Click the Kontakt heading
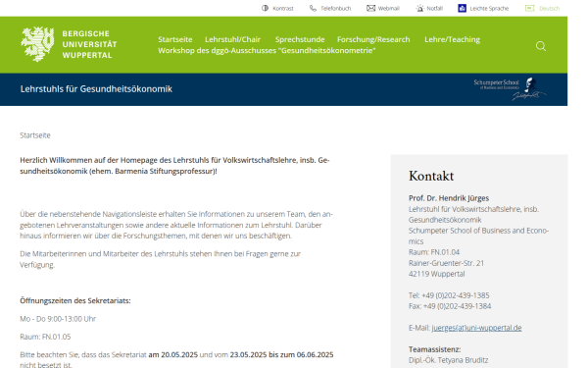The image size is (588, 368). (x=431, y=176)
